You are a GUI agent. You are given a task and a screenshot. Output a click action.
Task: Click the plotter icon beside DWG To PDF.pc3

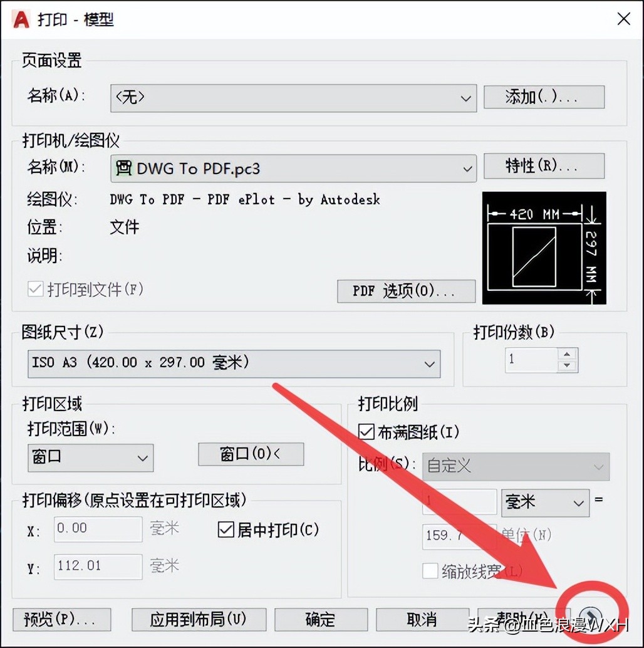pyautogui.click(x=123, y=168)
